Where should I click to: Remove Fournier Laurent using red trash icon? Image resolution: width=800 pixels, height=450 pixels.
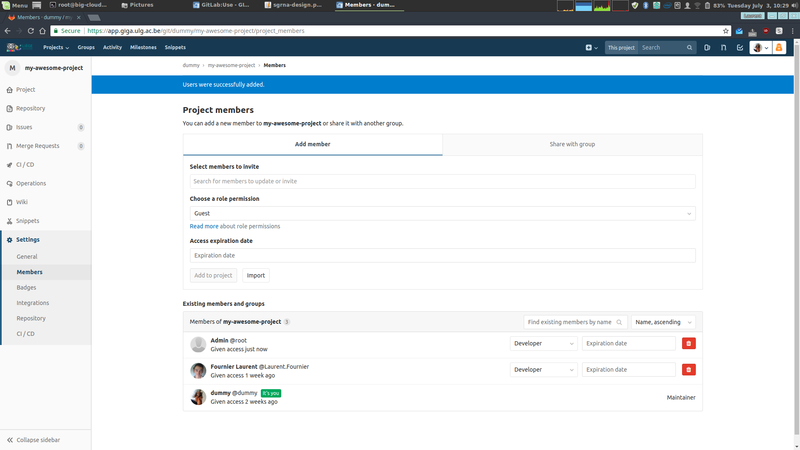(688, 369)
